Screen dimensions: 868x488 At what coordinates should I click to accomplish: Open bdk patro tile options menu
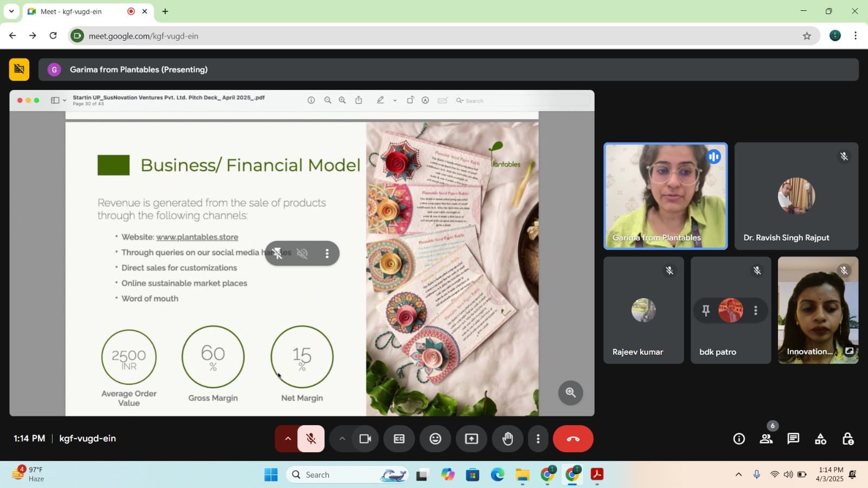point(756,310)
